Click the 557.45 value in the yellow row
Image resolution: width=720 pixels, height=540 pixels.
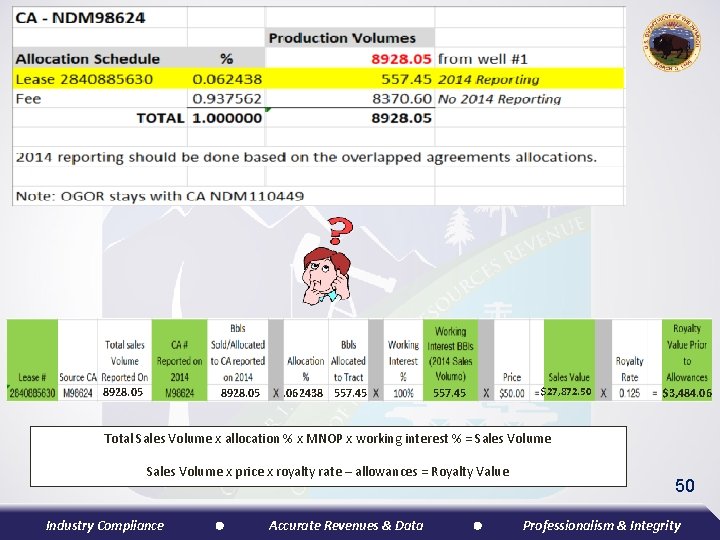point(406,79)
